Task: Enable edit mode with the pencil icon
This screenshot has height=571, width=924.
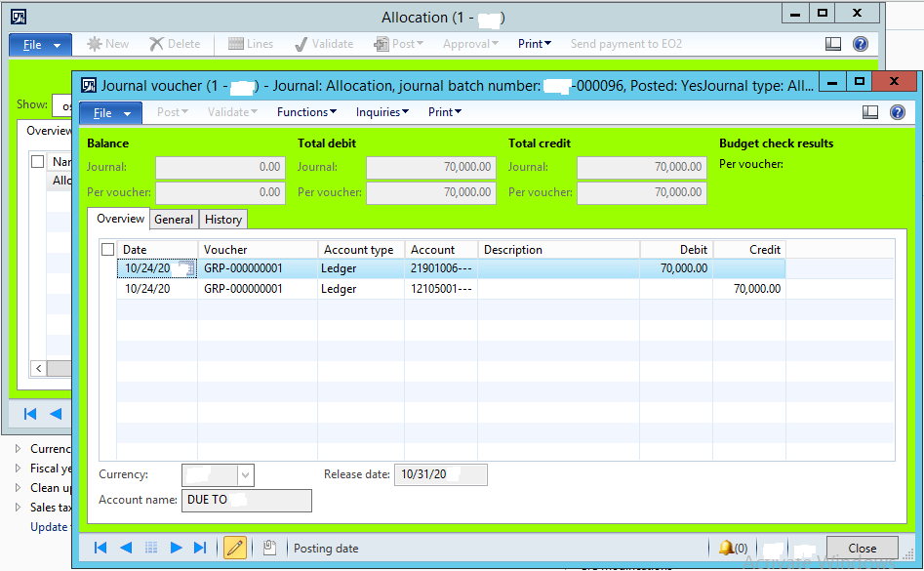Action: tap(234, 548)
